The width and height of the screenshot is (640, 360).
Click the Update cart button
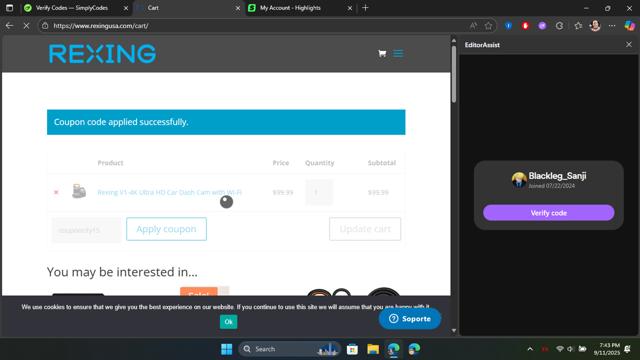(x=365, y=229)
